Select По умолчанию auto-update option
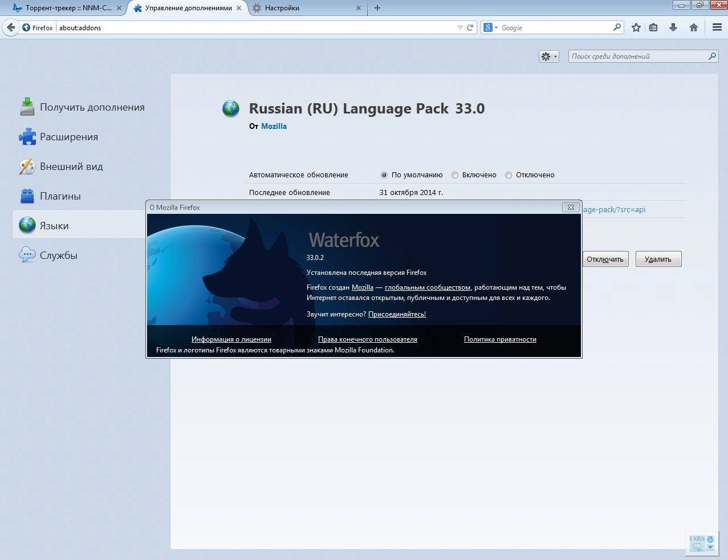 point(384,175)
